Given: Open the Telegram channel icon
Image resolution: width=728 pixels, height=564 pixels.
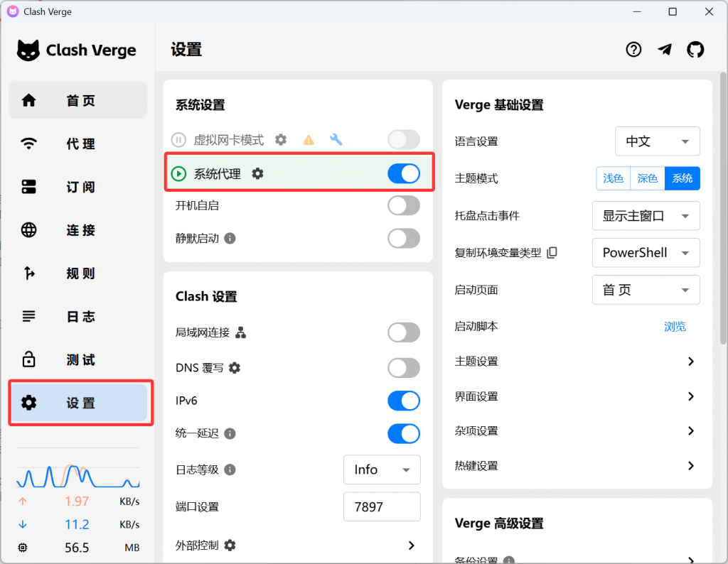Looking at the screenshot, I should coord(665,49).
